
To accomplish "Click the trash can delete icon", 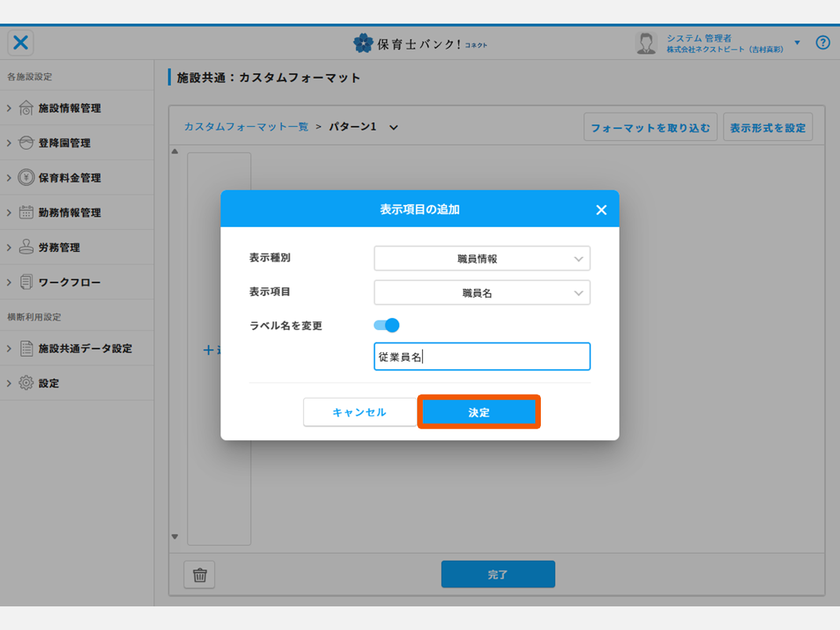I will [x=199, y=575].
